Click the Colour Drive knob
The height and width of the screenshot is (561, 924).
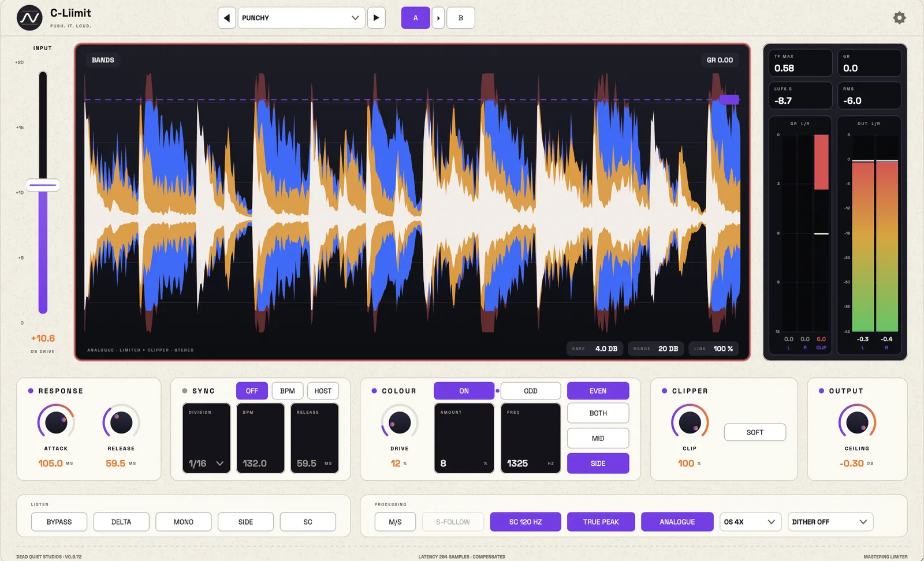400,422
